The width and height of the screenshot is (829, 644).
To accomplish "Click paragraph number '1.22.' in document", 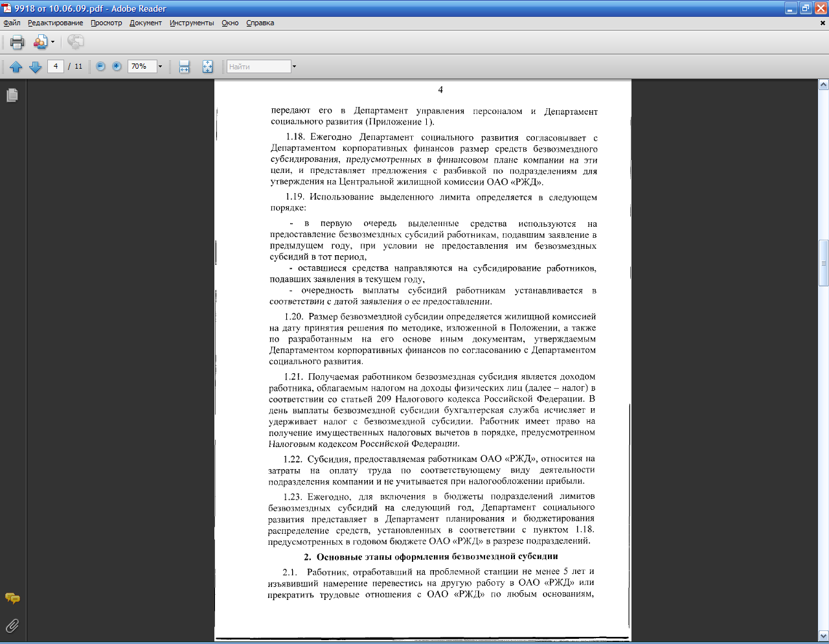I will point(293,459).
